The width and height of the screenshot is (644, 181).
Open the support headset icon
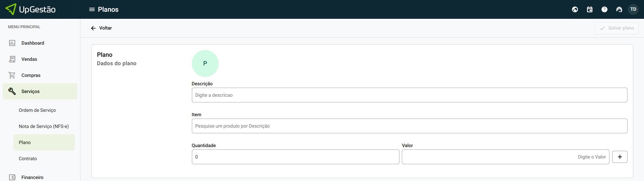(619, 9)
